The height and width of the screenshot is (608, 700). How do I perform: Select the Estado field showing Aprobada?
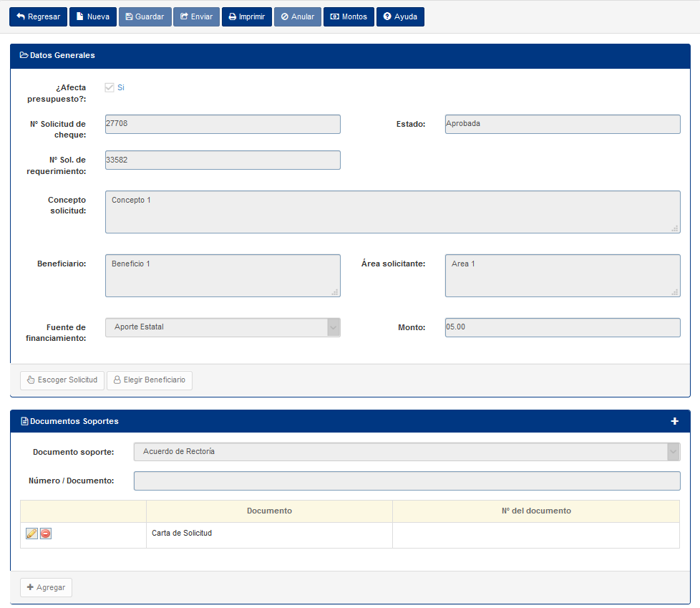point(563,124)
